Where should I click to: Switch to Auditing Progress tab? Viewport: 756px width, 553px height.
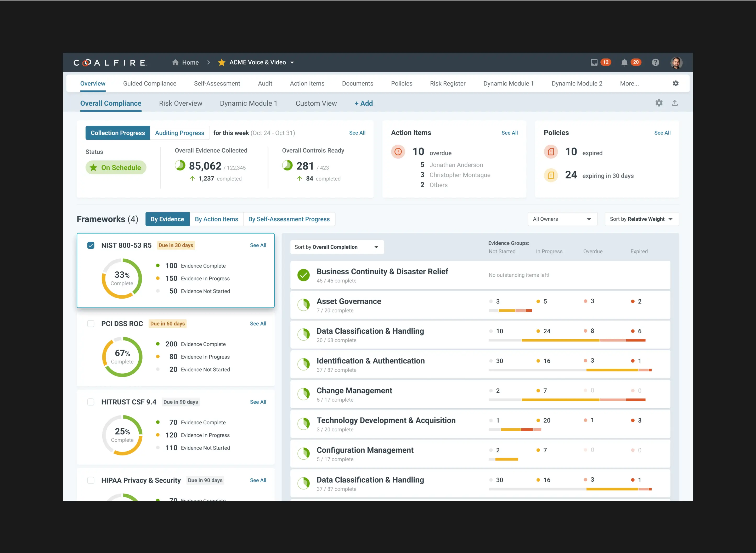tap(179, 133)
